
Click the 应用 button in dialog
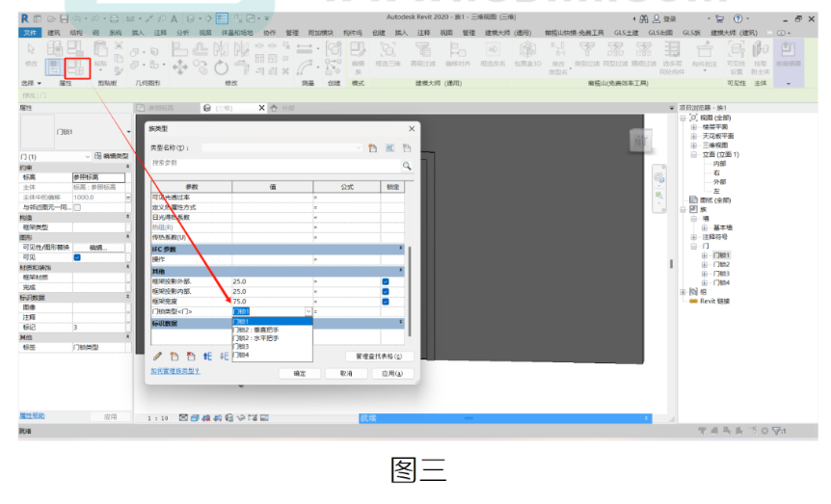point(392,374)
